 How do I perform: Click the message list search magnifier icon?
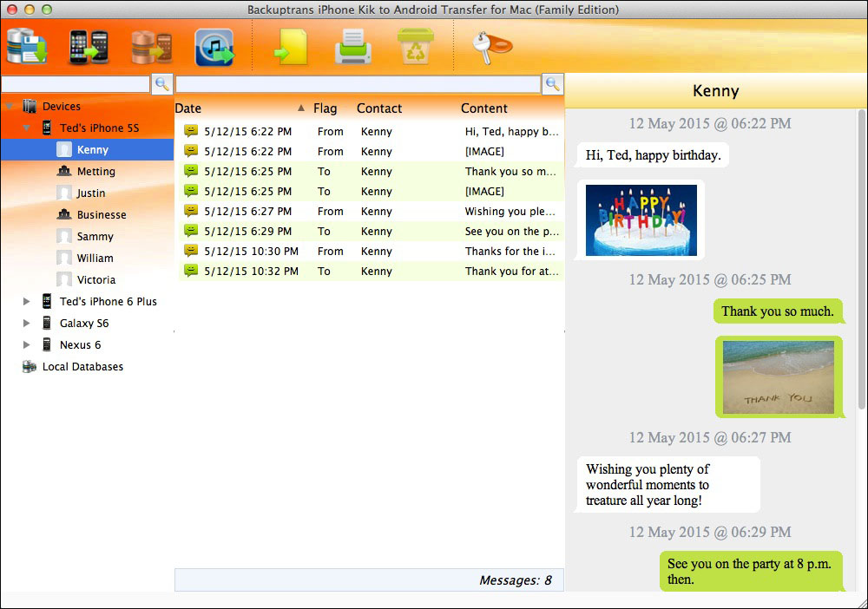tap(552, 84)
